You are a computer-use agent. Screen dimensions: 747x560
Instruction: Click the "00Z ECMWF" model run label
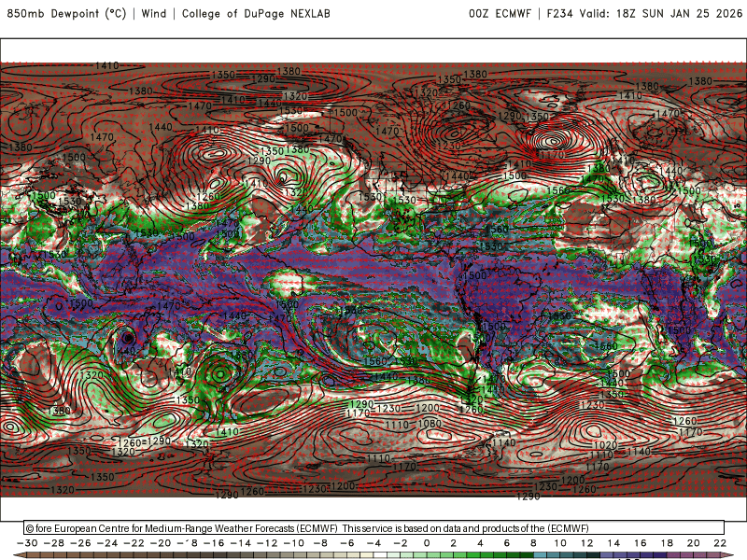pyautogui.click(x=500, y=13)
